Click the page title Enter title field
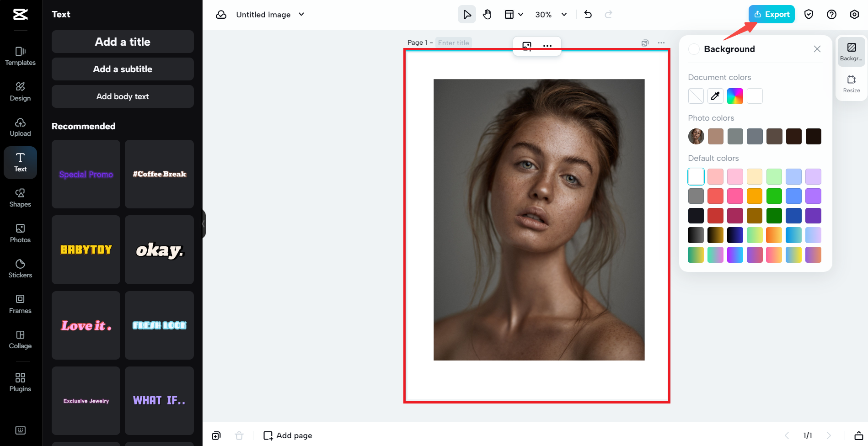 click(x=454, y=42)
